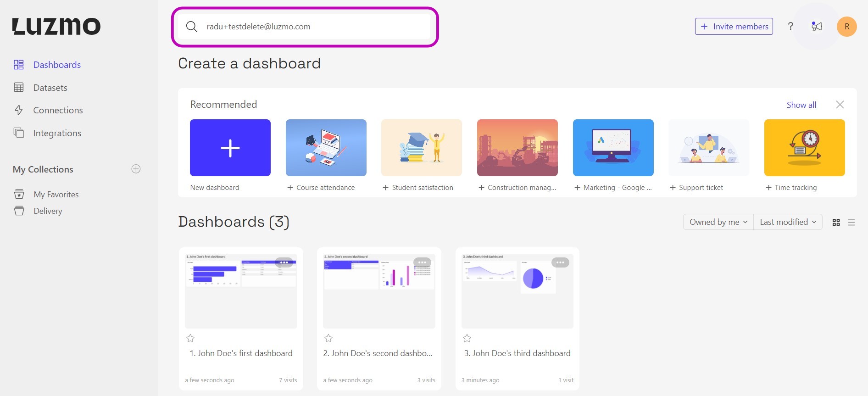Viewport: 868px width, 396px height.
Task: Switch to grid view layout
Action: tap(836, 223)
